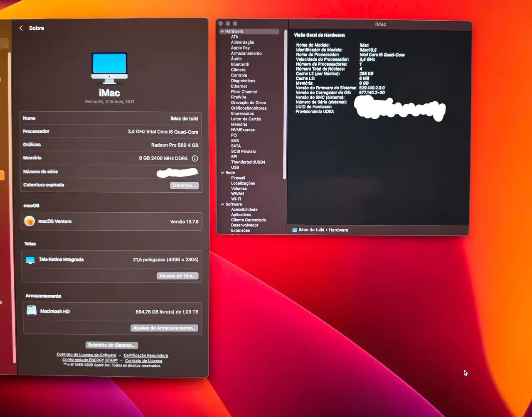532x417 pixels.
Task: Select Gravação de Disco in the sidebar
Action: [x=249, y=103]
